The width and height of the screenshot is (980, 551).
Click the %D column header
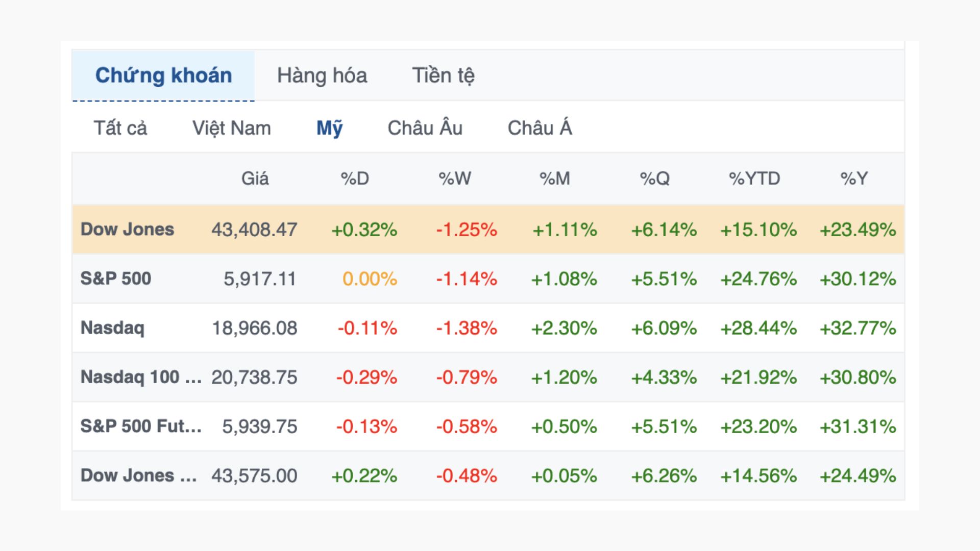[355, 179]
